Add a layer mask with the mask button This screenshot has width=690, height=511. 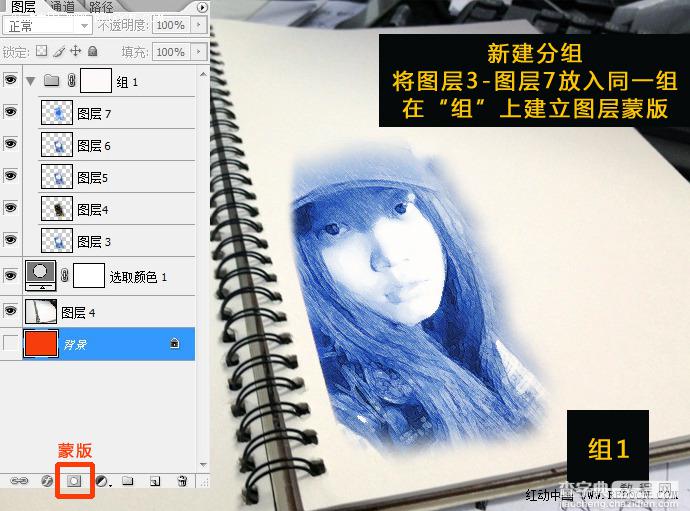74,481
